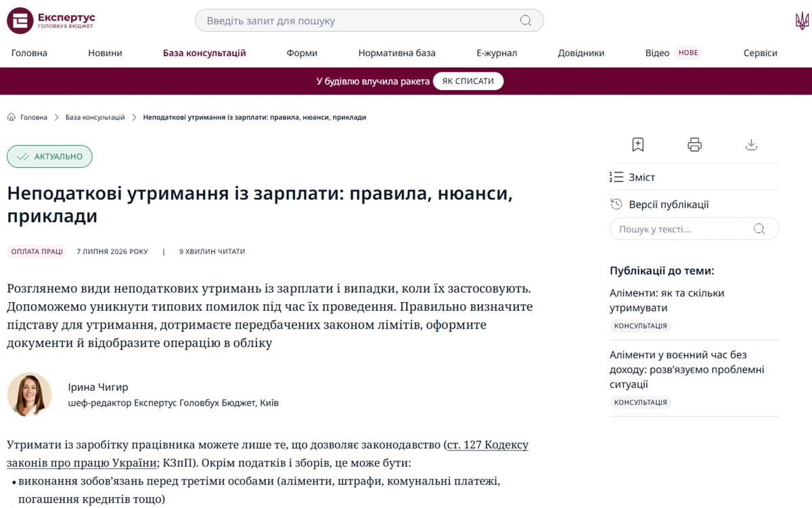Click the date 7 ЛИПНЯ 2026 РОКУ
Viewport: 812px width, 508px height.
pyautogui.click(x=112, y=251)
